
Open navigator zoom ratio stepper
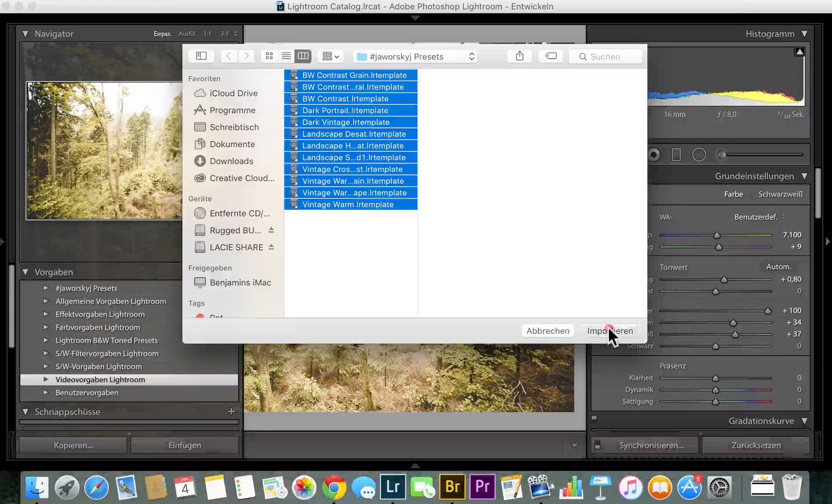point(236,34)
